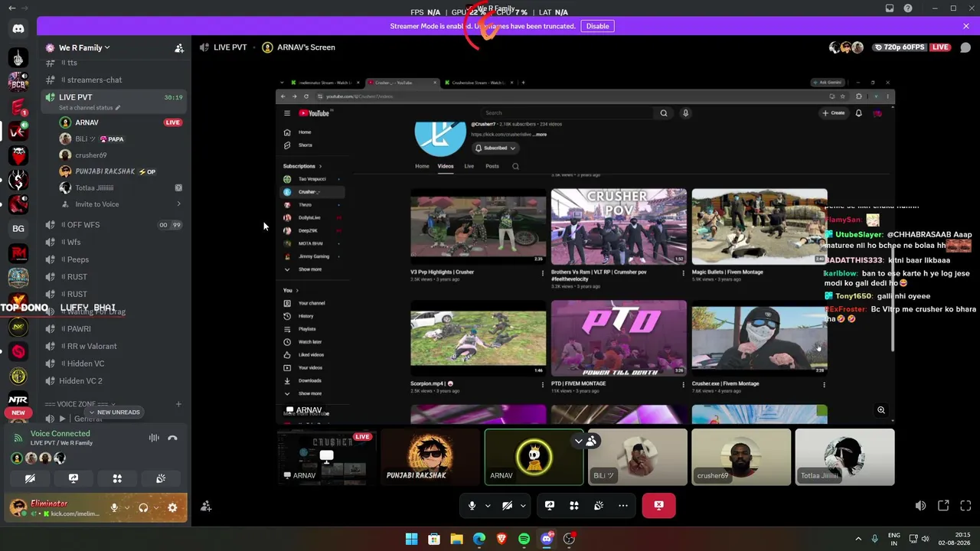
Task: Deafen using headphones icon in user panel
Action: point(143,507)
